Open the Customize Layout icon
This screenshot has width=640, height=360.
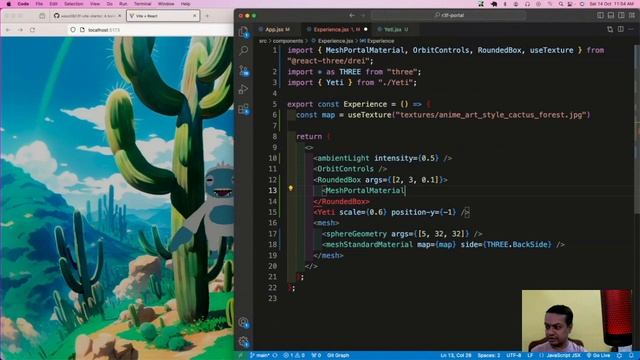[632, 16]
